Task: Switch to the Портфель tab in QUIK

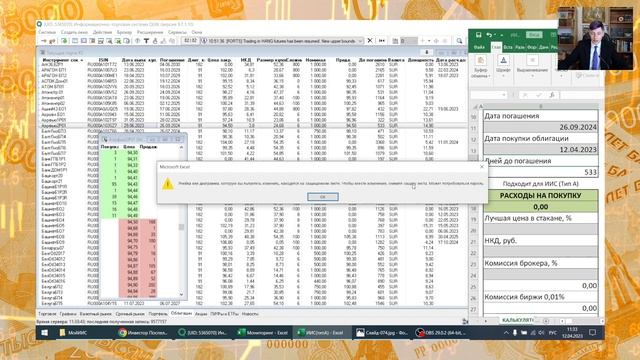Action: (158, 314)
